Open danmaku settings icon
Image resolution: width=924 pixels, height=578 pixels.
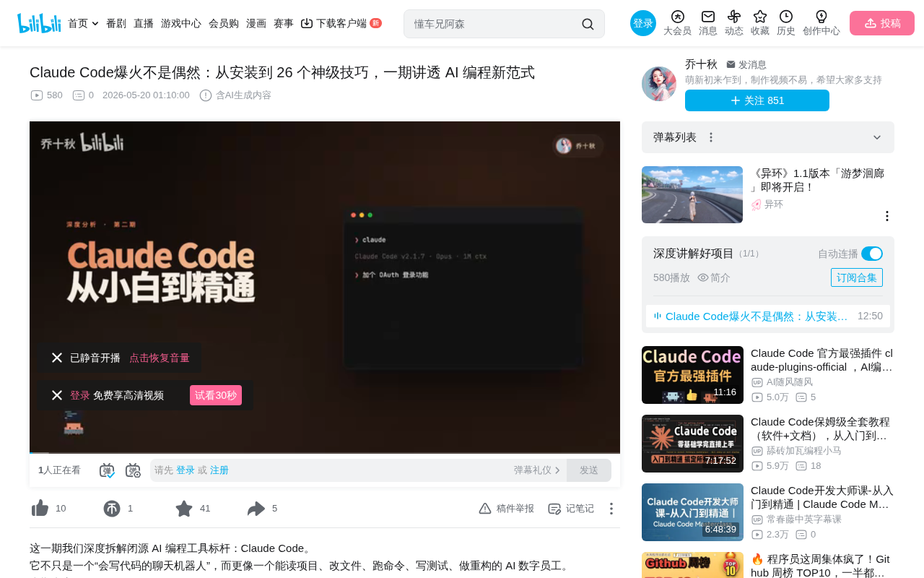click(133, 470)
